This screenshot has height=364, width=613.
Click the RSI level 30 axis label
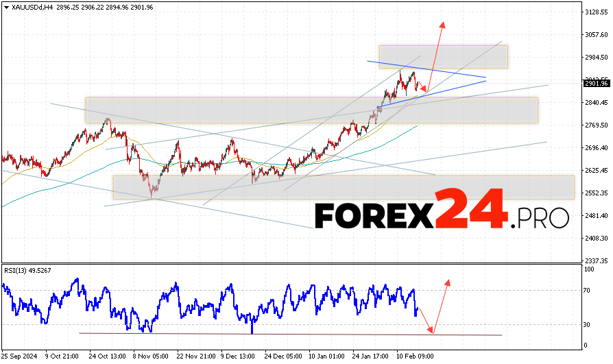pos(588,324)
